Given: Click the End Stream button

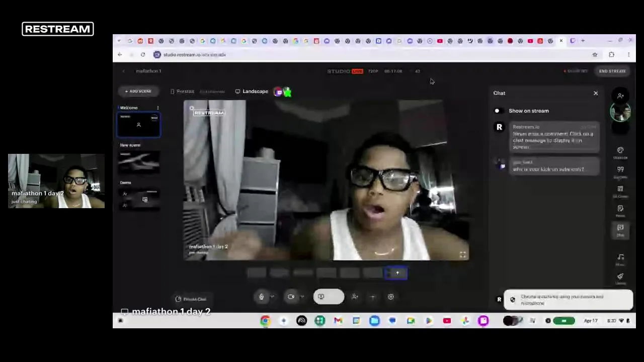Looking at the screenshot, I should [612, 71].
